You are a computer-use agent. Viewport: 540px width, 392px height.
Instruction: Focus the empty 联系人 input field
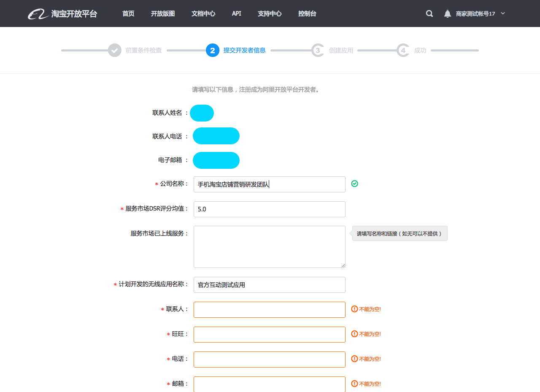269,309
